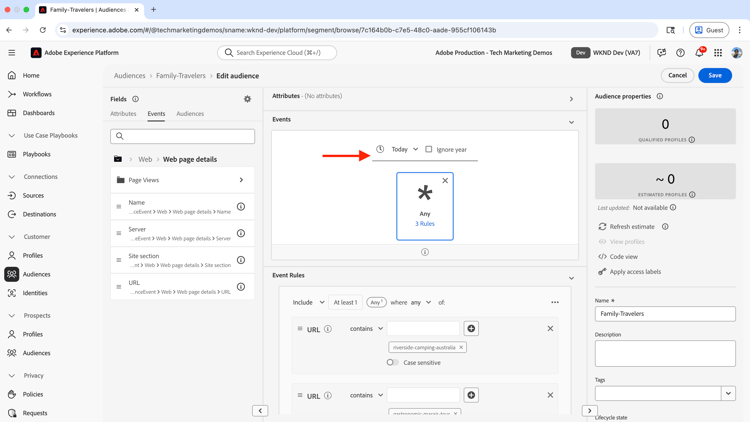
Task: Click the audience Name field
Action: tap(665, 314)
